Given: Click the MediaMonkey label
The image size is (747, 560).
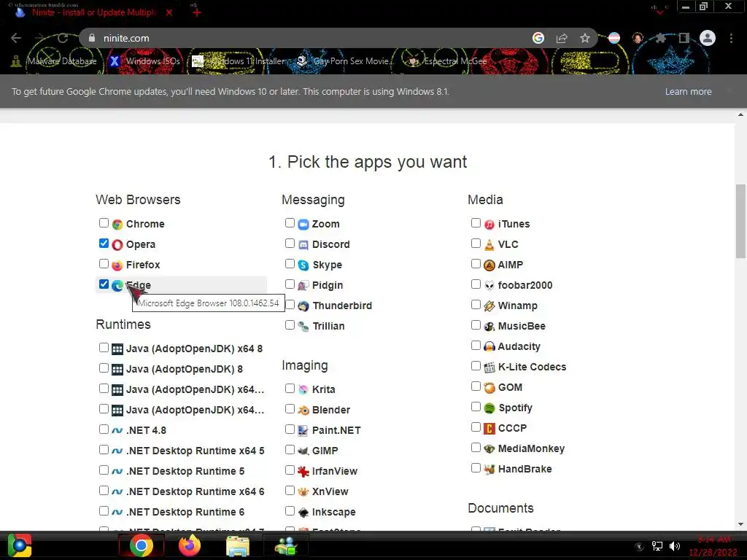Looking at the screenshot, I should [x=531, y=448].
